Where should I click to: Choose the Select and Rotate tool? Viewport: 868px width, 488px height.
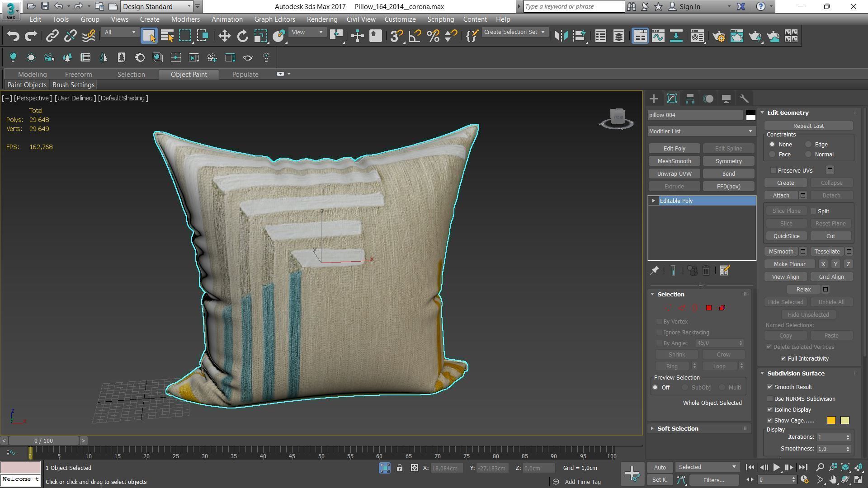pos(242,36)
